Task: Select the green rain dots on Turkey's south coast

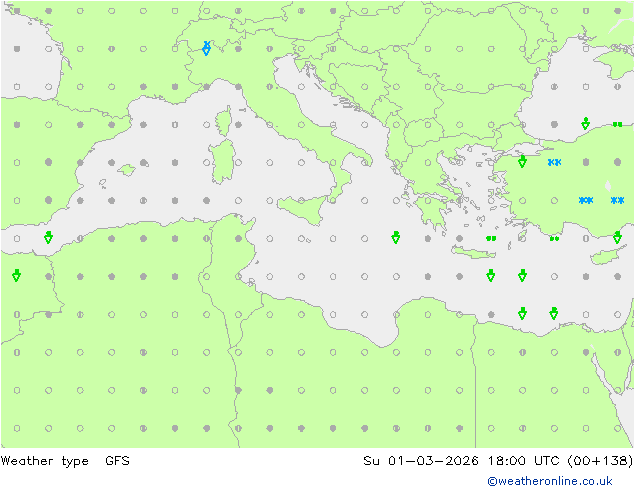Action: (554, 239)
